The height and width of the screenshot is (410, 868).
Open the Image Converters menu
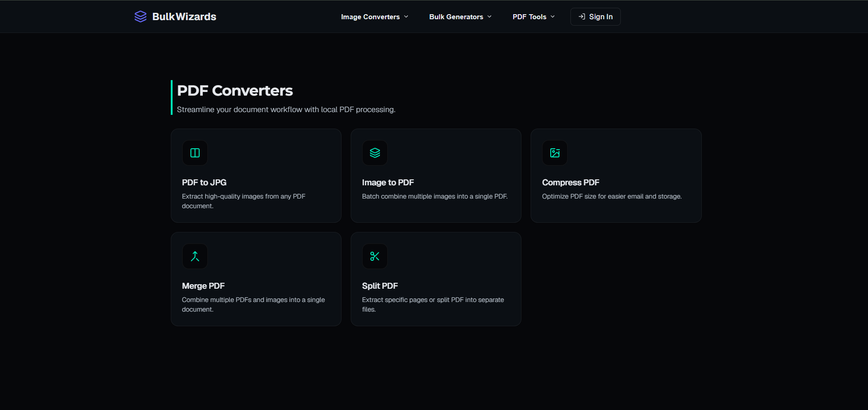[370, 17]
